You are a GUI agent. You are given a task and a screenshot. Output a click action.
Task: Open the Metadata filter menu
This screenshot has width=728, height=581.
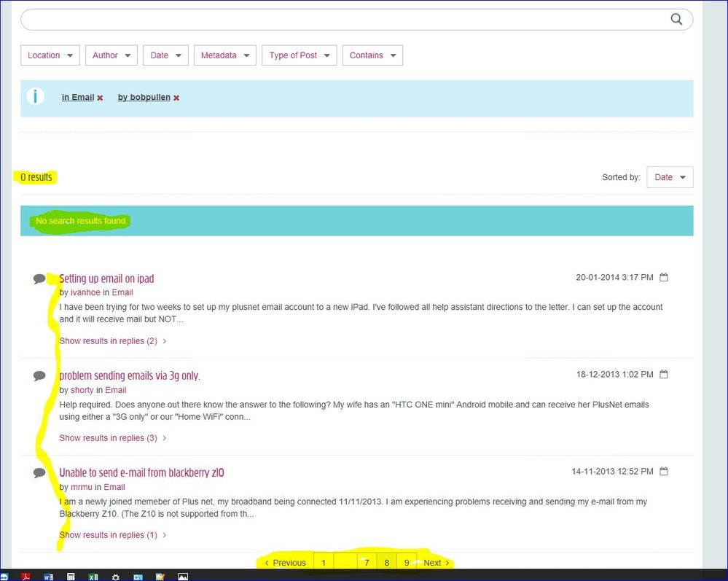pyautogui.click(x=224, y=55)
